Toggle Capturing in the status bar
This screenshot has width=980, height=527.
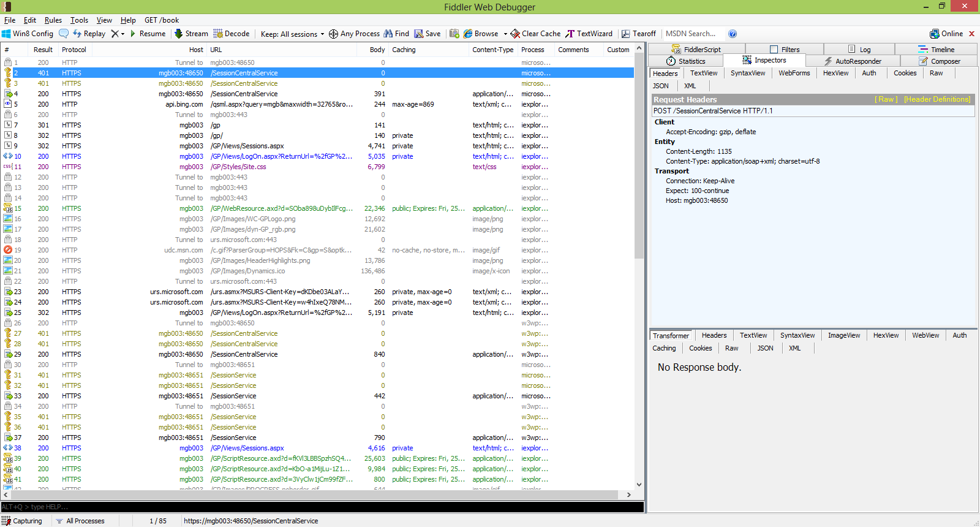[x=22, y=521]
